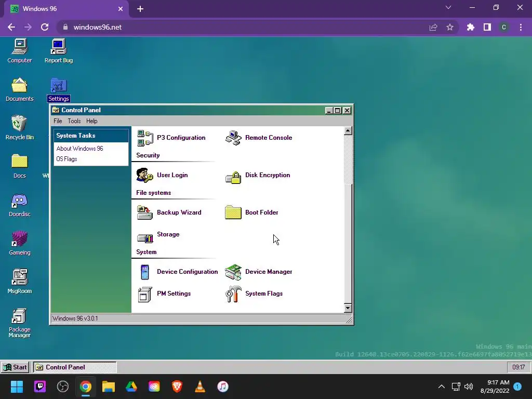The width and height of the screenshot is (532, 399).
Task: Bookmark this page with the star
Action: click(450, 27)
